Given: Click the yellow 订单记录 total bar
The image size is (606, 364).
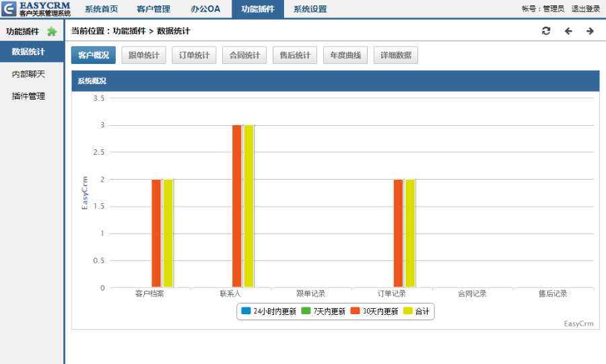Looking at the screenshot, I should click(410, 233).
